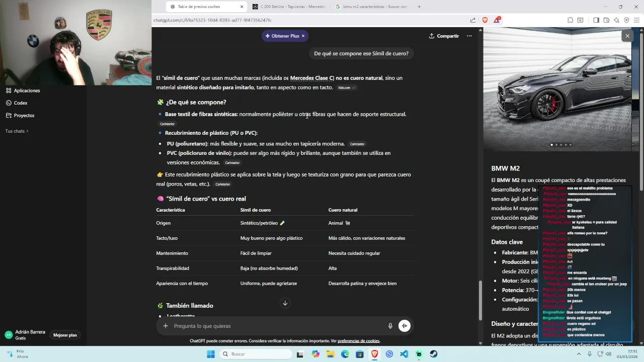644x362 pixels.
Task: Click the address bar URL
Action: pos(212,20)
